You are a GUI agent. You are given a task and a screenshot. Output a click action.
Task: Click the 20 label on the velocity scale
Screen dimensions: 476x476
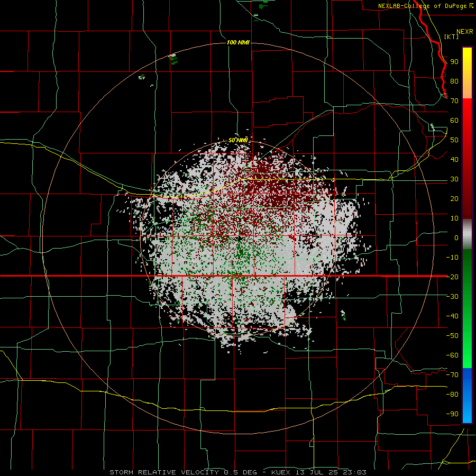tap(454, 199)
